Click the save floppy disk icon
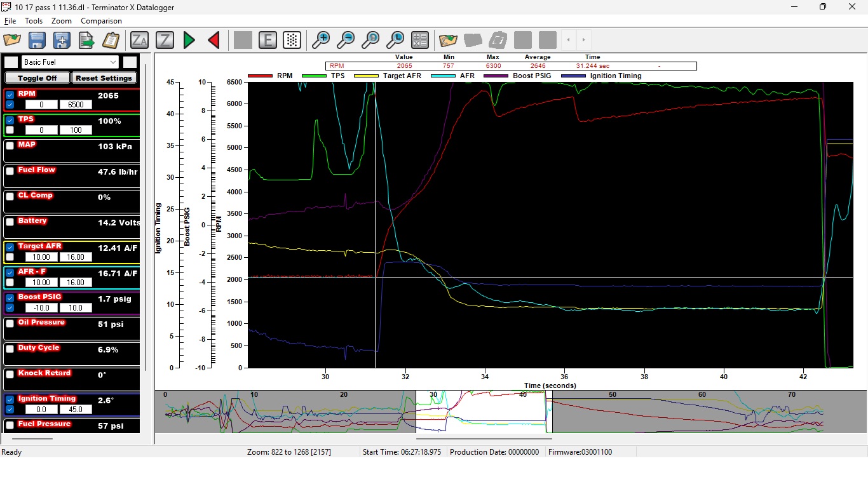Screen dimensions: 868x489 37,40
